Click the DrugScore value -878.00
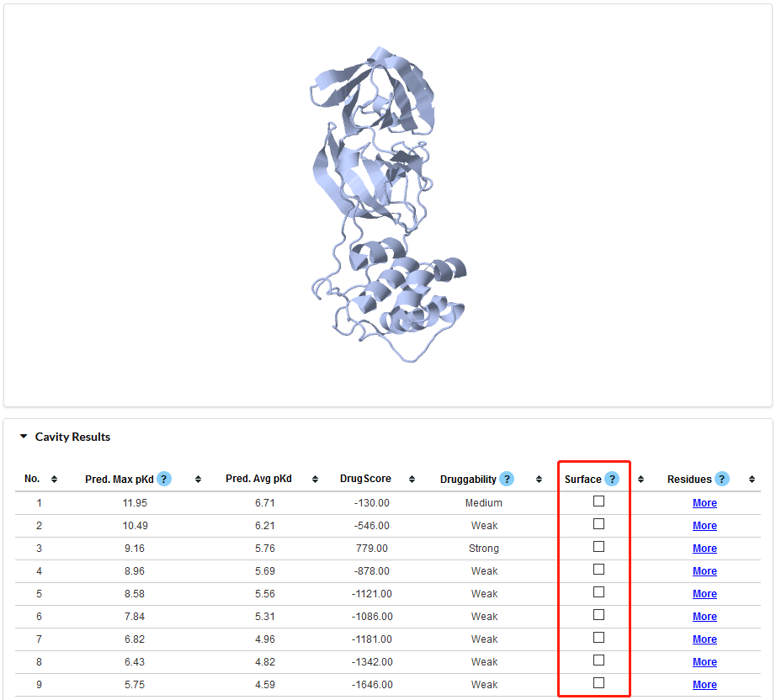The height and width of the screenshot is (700, 776). [372, 571]
